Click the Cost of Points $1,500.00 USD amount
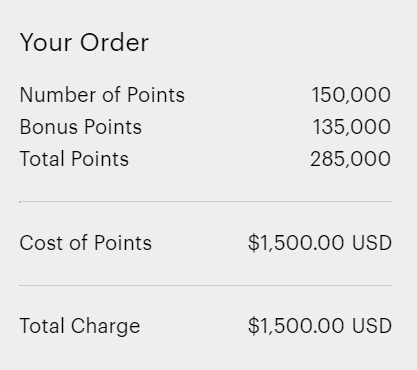This screenshot has width=417, height=370. click(x=320, y=243)
